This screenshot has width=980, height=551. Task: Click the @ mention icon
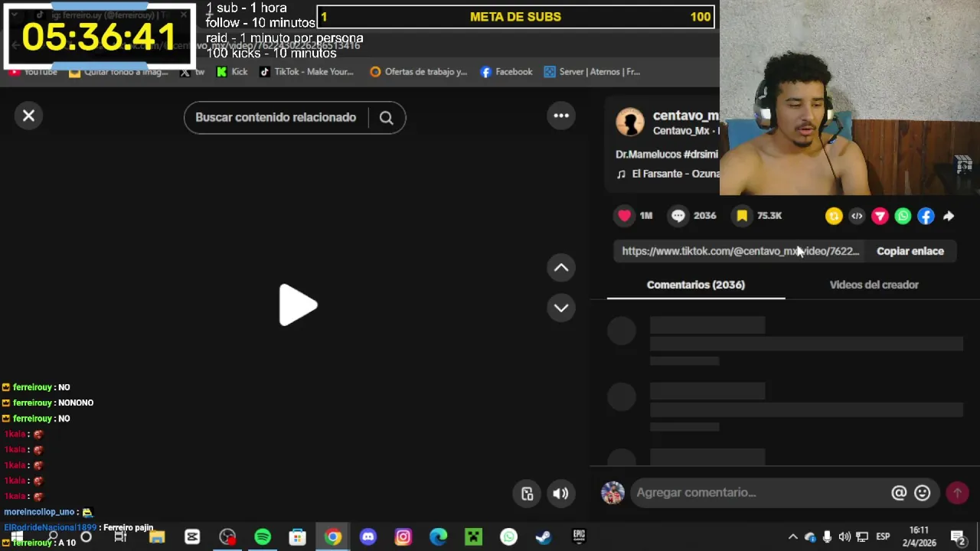(899, 493)
